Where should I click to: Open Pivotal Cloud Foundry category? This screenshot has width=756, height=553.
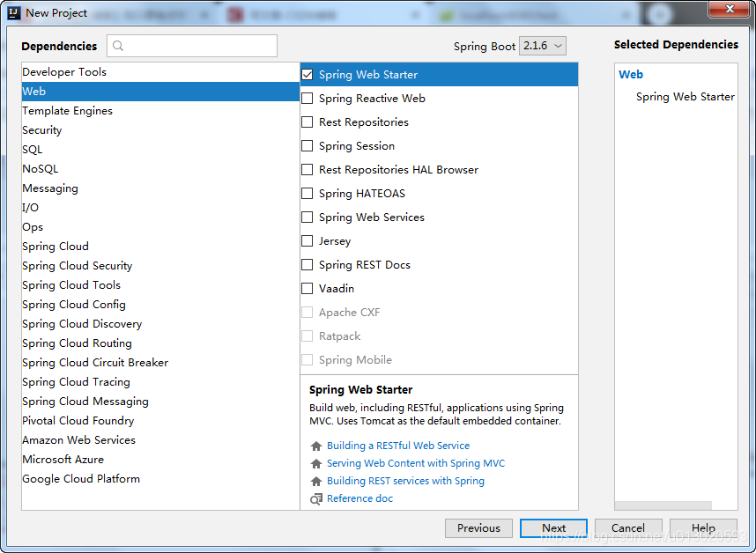point(160,421)
